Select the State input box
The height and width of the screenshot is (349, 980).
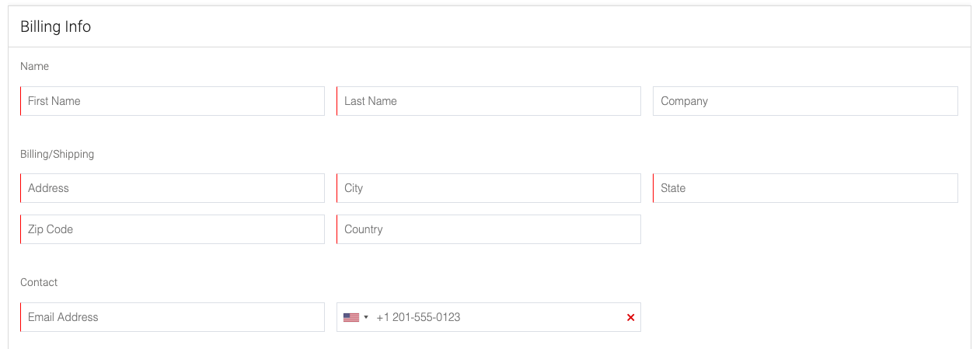coord(805,188)
